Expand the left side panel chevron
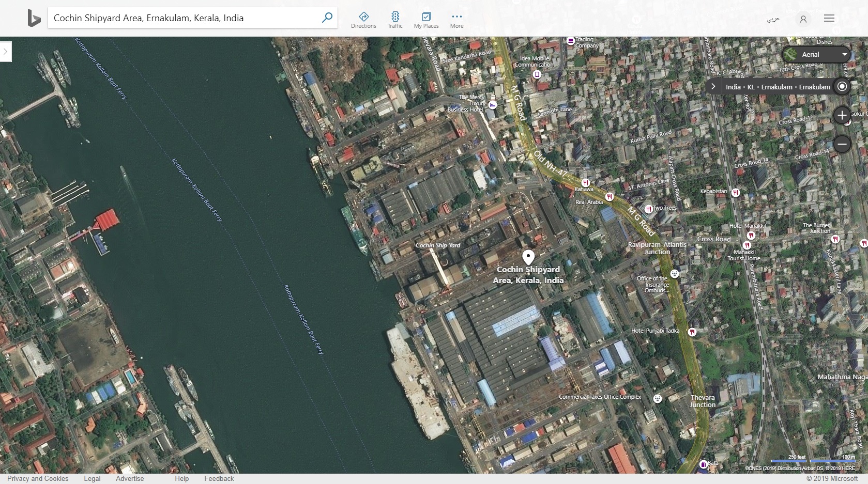 [6, 52]
